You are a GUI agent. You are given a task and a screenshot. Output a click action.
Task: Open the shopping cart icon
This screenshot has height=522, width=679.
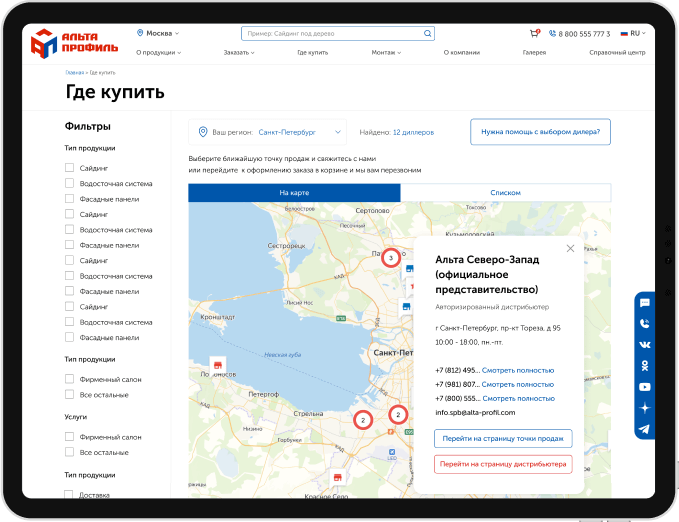point(535,33)
